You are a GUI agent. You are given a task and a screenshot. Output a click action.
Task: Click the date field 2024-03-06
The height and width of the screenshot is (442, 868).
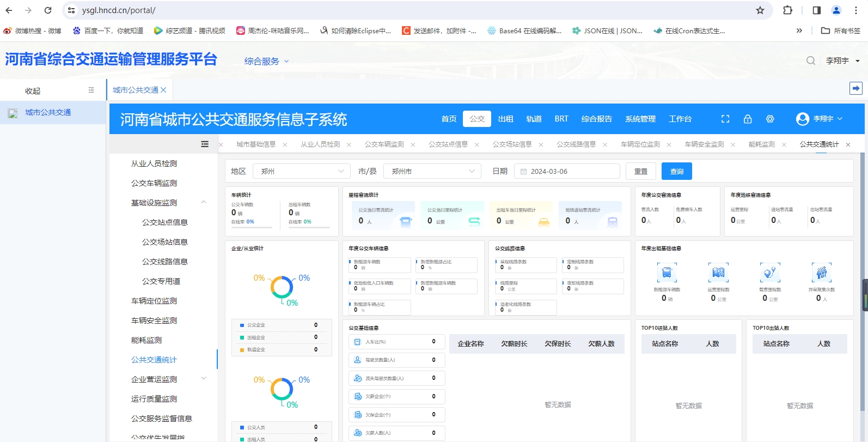point(567,171)
